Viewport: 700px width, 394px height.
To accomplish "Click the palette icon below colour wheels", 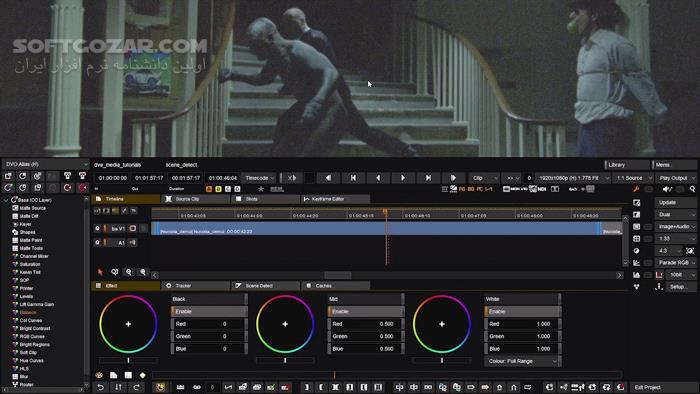I will tap(99, 375).
